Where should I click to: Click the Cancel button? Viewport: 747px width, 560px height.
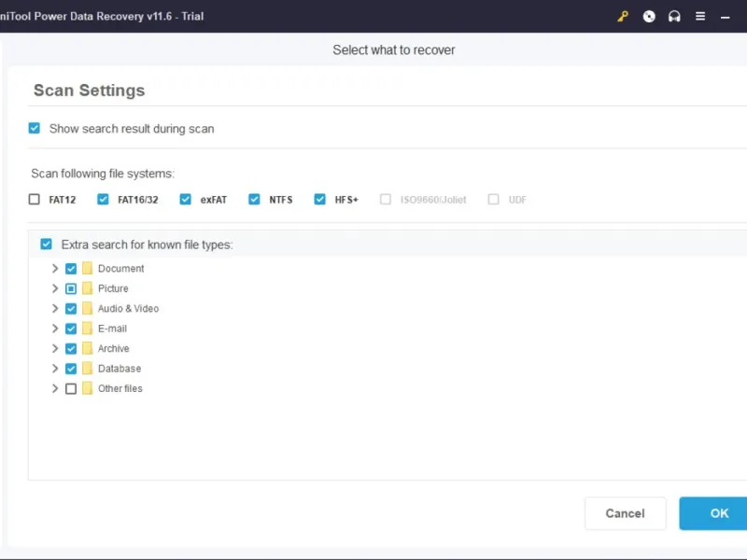[x=625, y=513]
